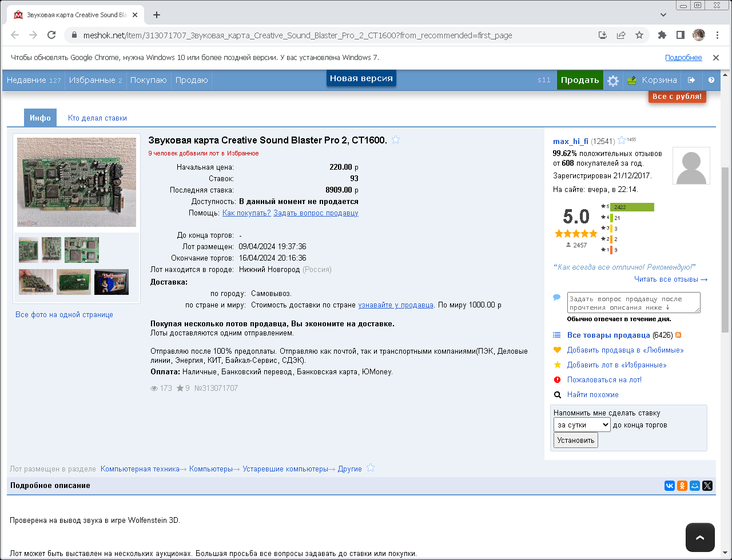Click the Новая версия button
The height and width of the screenshot is (560, 732).
pos(361,78)
